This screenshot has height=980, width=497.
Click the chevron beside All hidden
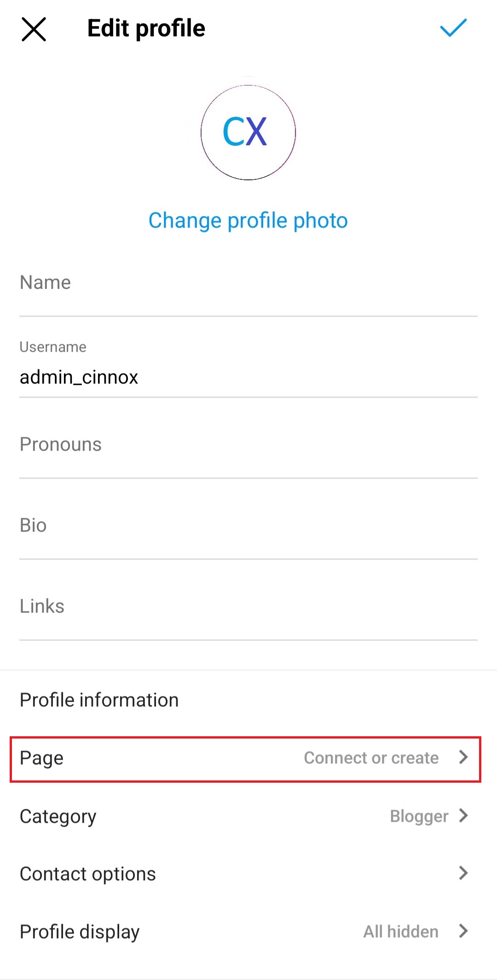point(463,931)
